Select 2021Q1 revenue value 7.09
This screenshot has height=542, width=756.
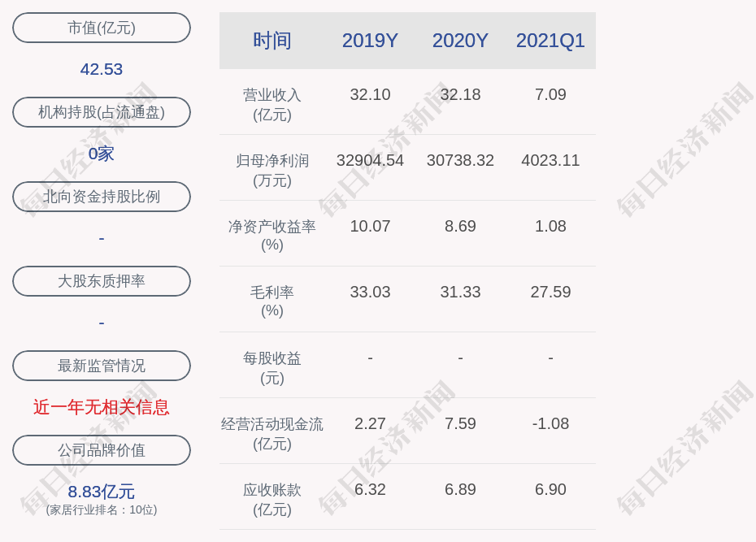(x=550, y=94)
